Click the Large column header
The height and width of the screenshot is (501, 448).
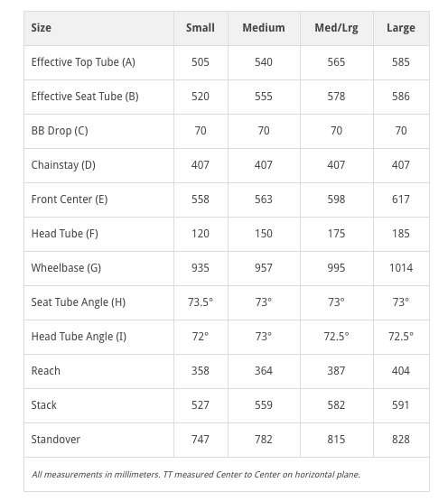[x=401, y=28]
